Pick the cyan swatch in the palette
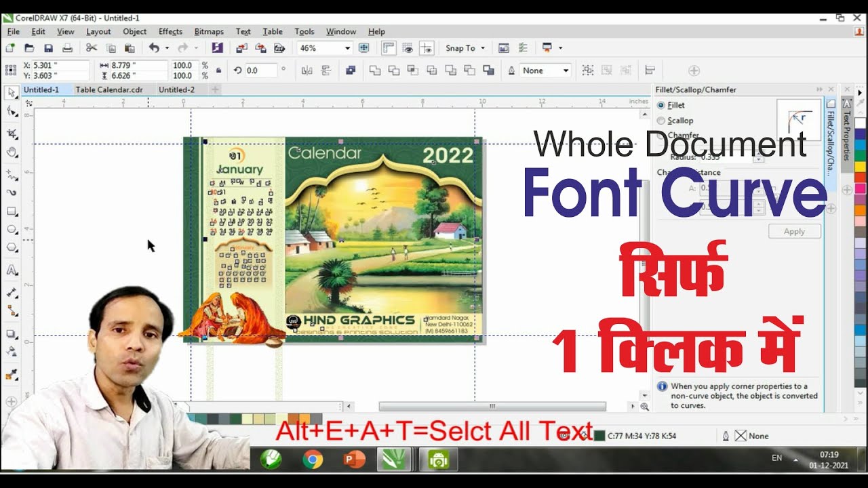Image resolution: width=868 pixels, height=488 pixels. (860, 145)
